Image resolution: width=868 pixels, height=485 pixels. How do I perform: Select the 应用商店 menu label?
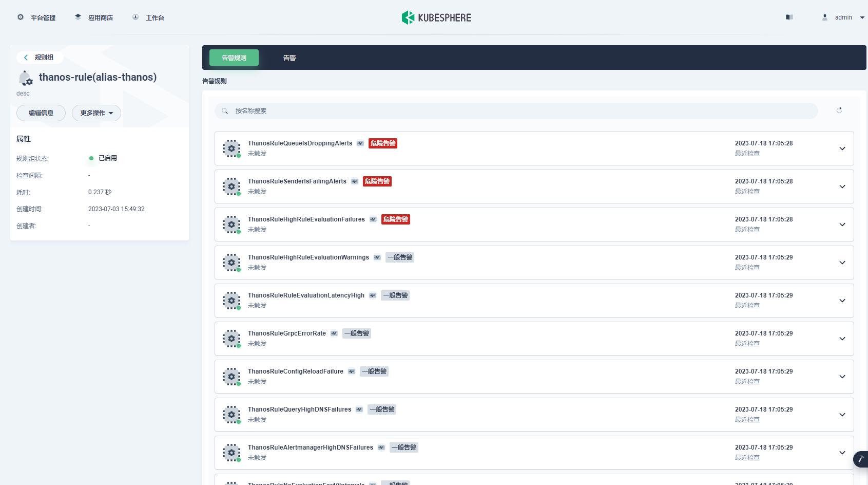click(101, 18)
